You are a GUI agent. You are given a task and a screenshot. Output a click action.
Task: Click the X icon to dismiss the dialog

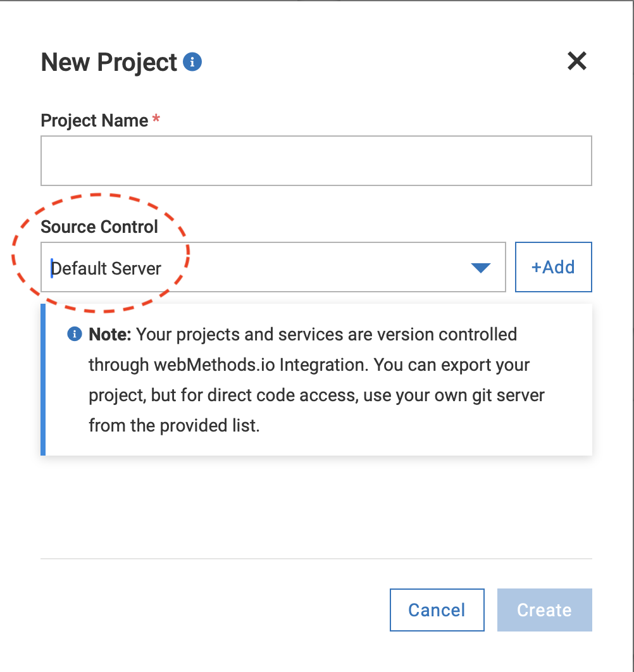pos(576,61)
